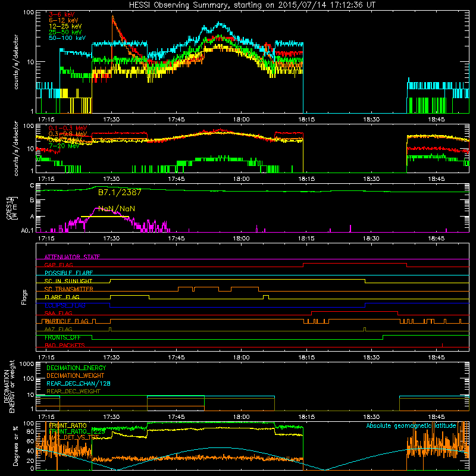Click the DECIMATION_ENERGY legend label
The height and width of the screenshot is (476, 476).
point(76,368)
